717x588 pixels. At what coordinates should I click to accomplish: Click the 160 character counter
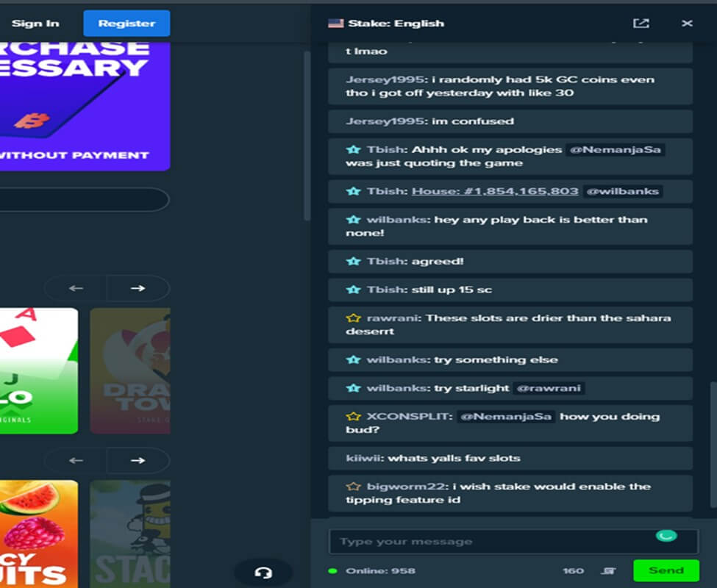coord(573,570)
